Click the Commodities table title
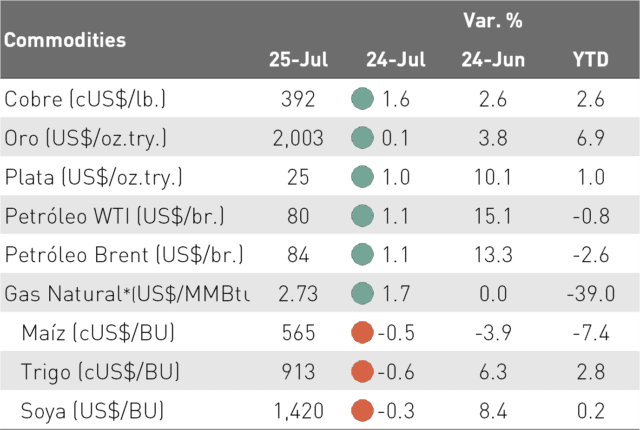This screenshot has width=640, height=430. click(65, 40)
